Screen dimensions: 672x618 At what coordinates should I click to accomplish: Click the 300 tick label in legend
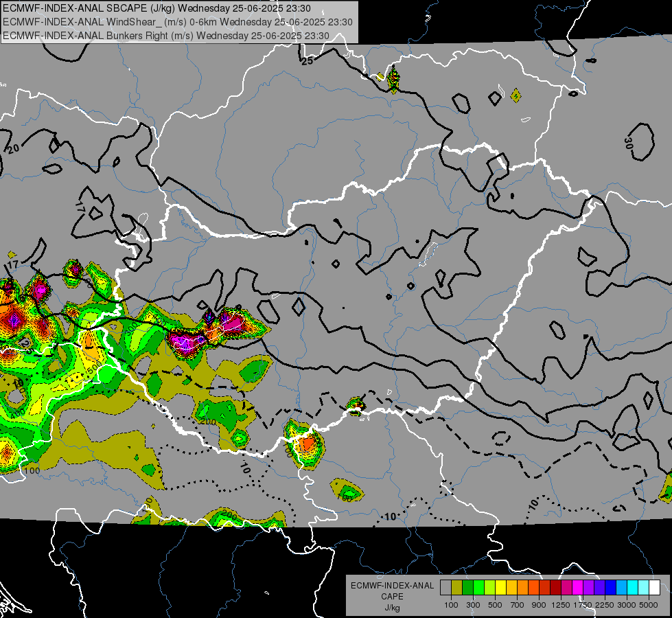(x=473, y=605)
